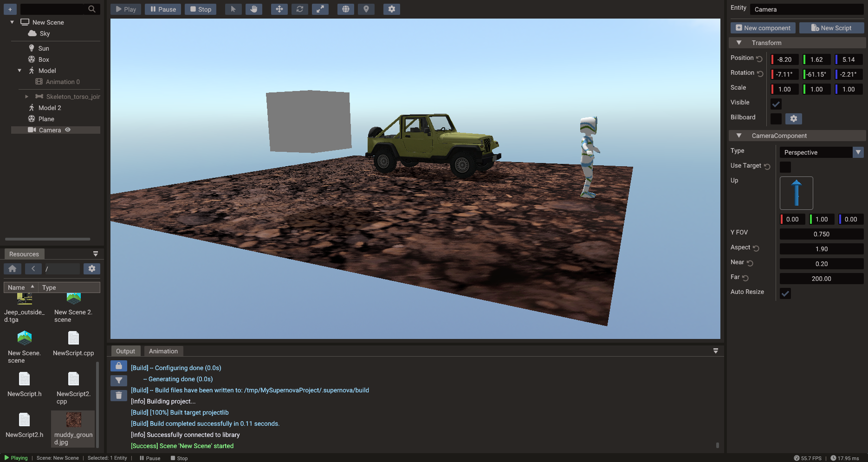Image resolution: width=868 pixels, height=462 pixels.
Task: Toggle the Billboard checkbox
Action: point(776,119)
